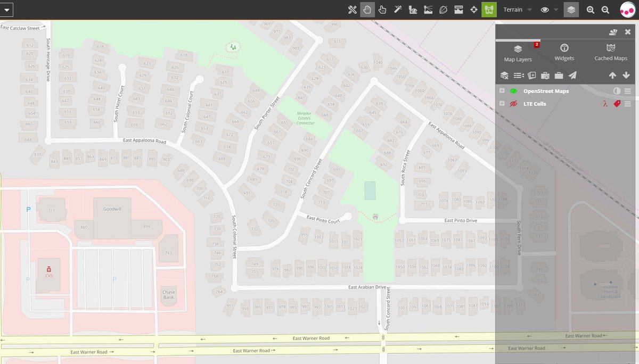Viewport: 639px width, 364px height.
Task: Hide the OpenStreet Maps layer
Action: pyautogui.click(x=514, y=91)
